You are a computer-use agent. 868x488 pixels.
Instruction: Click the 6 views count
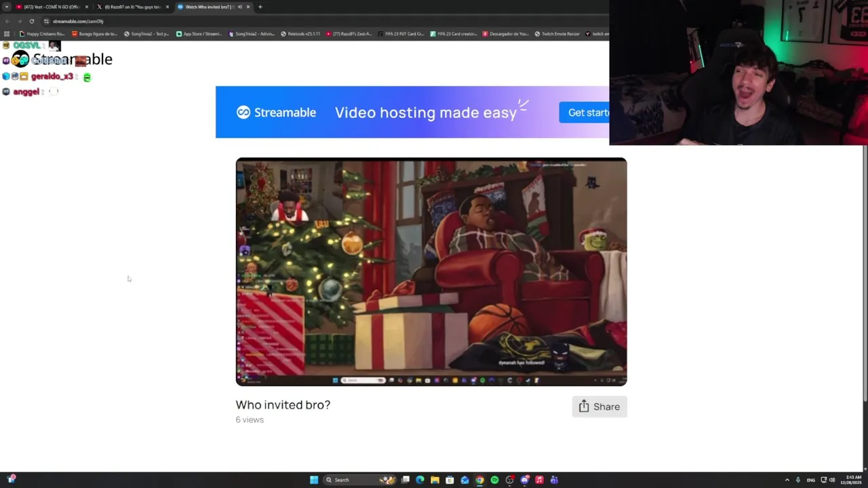[250, 420]
